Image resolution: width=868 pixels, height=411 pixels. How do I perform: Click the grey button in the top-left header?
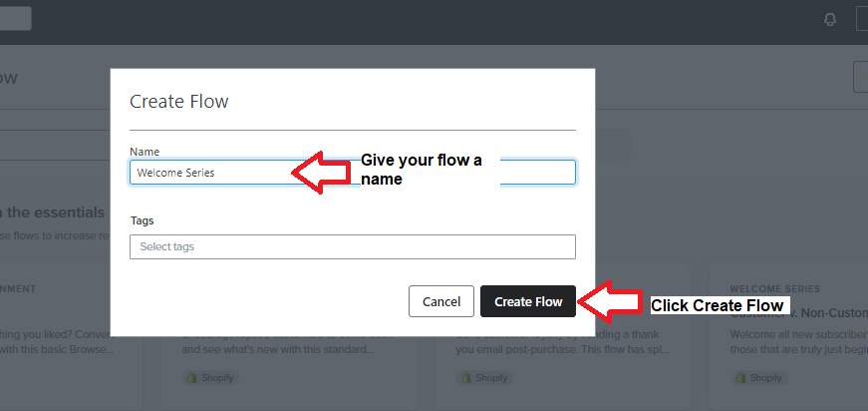click(x=16, y=19)
